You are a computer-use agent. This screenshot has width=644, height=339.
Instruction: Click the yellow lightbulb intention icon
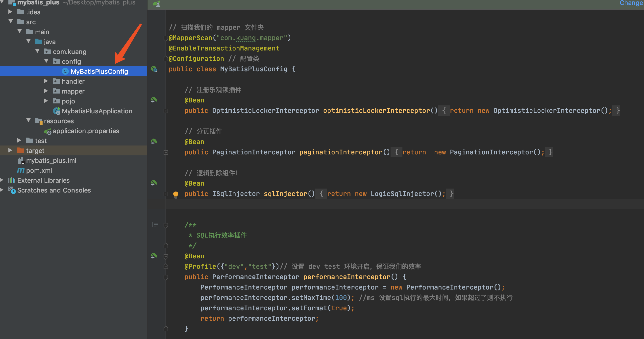click(175, 194)
